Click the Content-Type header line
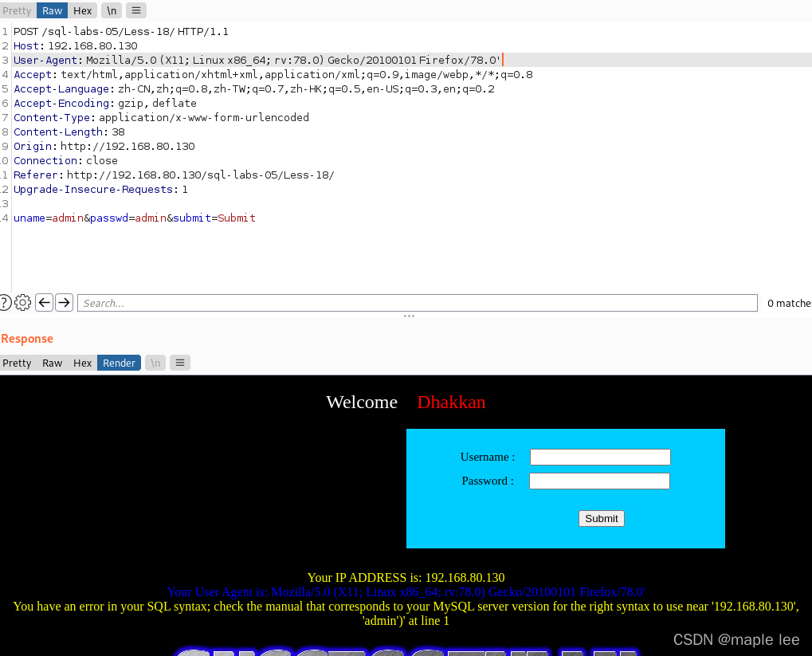Viewport: 812px width, 656px height. click(161, 118)
